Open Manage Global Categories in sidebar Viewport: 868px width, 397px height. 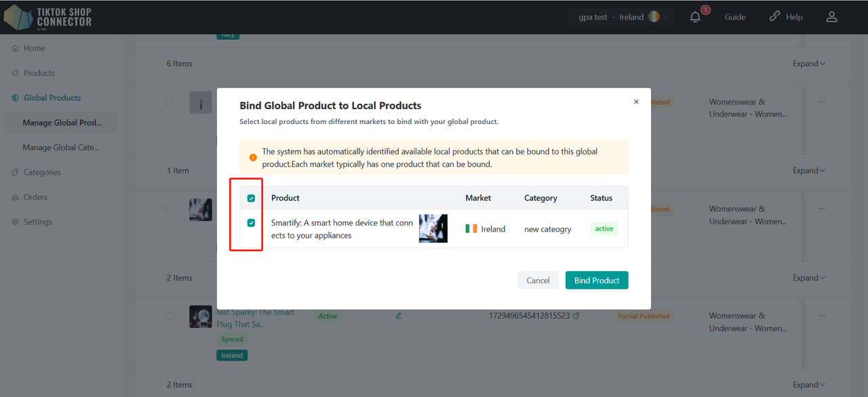pos(60,148)
